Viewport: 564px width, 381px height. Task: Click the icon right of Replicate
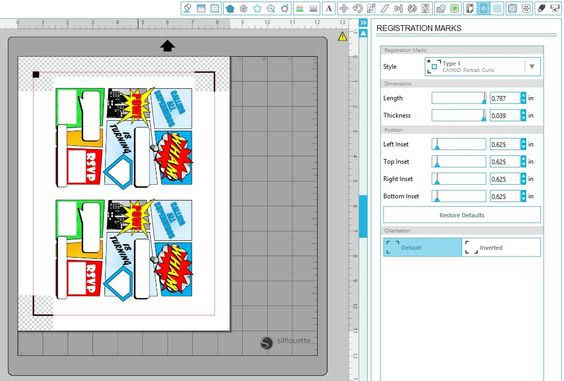coord(426,8)
